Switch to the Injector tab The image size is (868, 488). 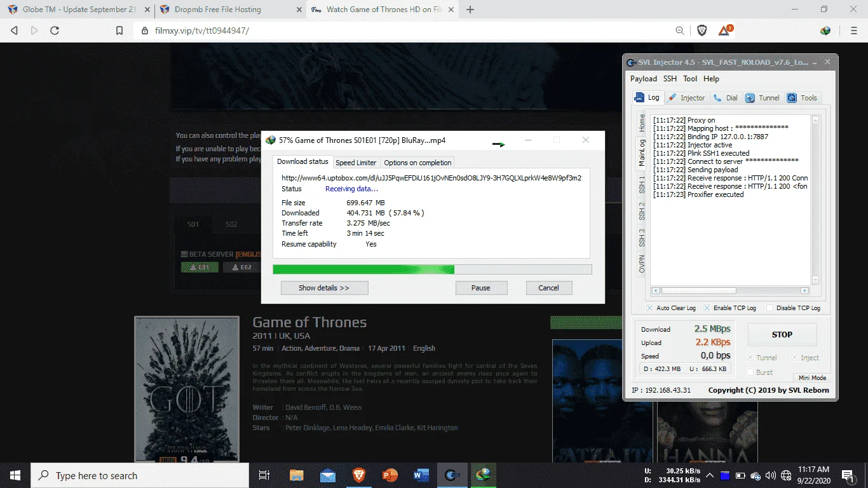[x=686, y=98]
